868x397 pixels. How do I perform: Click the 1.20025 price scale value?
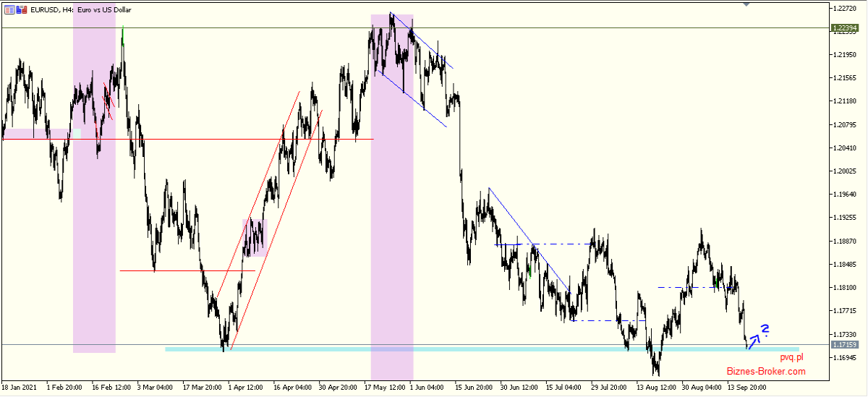(x=845, y=171)
